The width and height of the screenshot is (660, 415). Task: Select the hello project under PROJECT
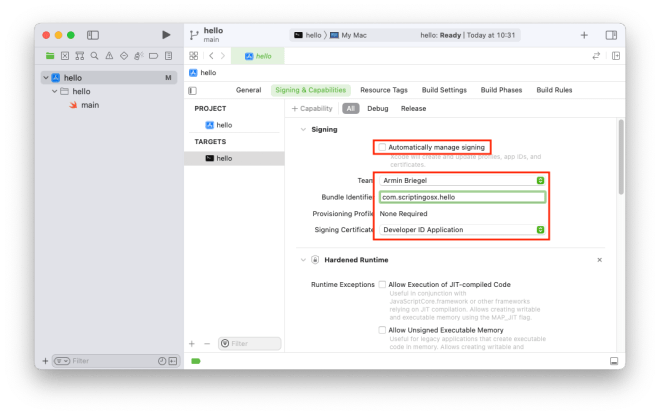pos(219,125)
